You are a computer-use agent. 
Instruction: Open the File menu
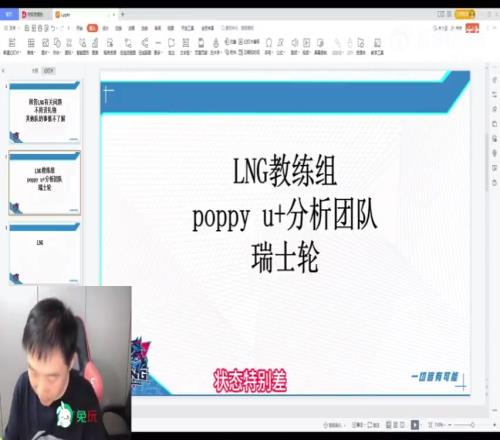click(11, 28)
